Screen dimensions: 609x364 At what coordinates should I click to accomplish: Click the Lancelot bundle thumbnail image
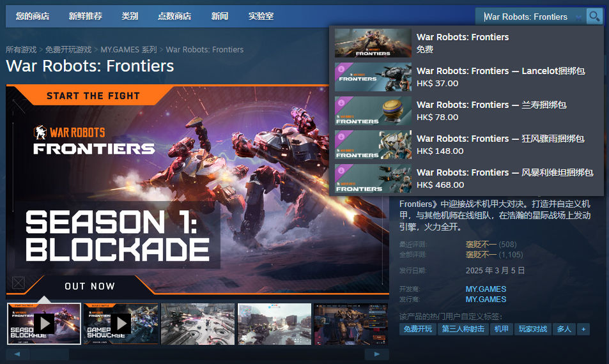tap(373, 77)
